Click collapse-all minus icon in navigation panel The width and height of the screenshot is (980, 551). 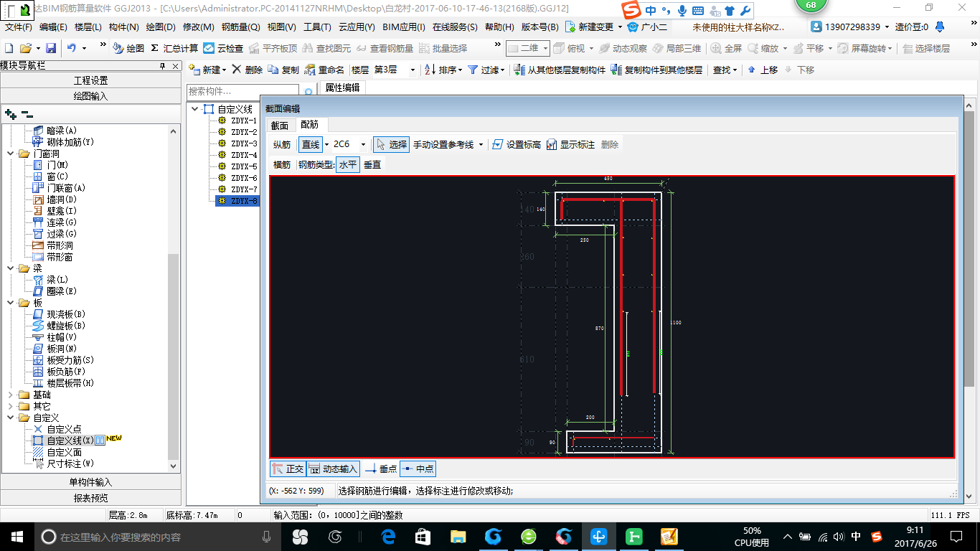pos(27,113)
